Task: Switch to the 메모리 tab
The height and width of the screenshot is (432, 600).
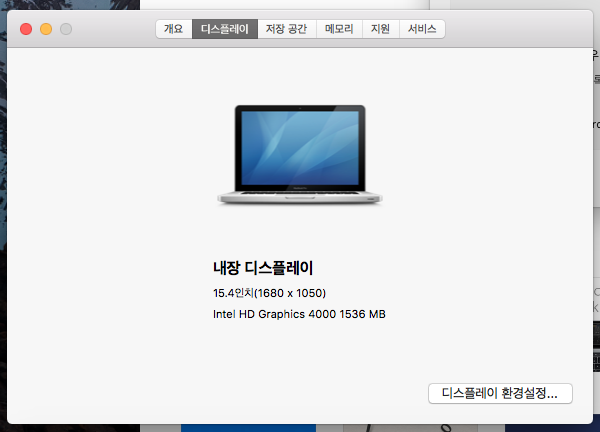Action: click(339, 30)
